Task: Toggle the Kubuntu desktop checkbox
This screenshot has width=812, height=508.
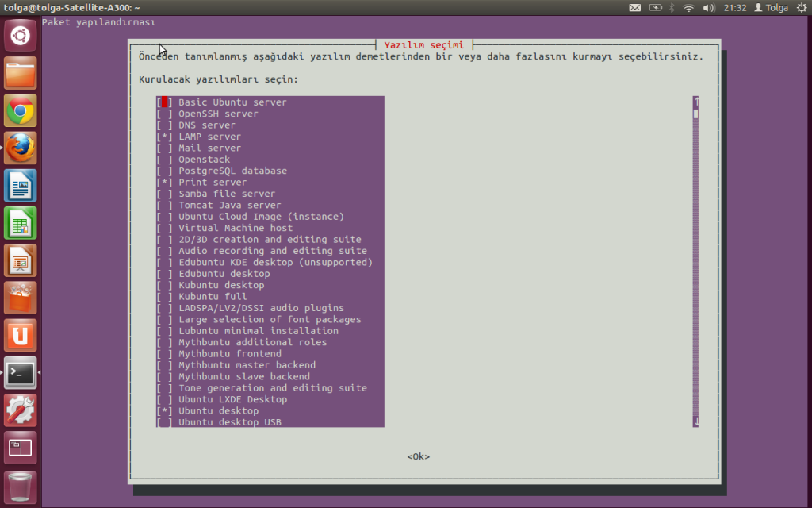Action: tap(164, 285)
